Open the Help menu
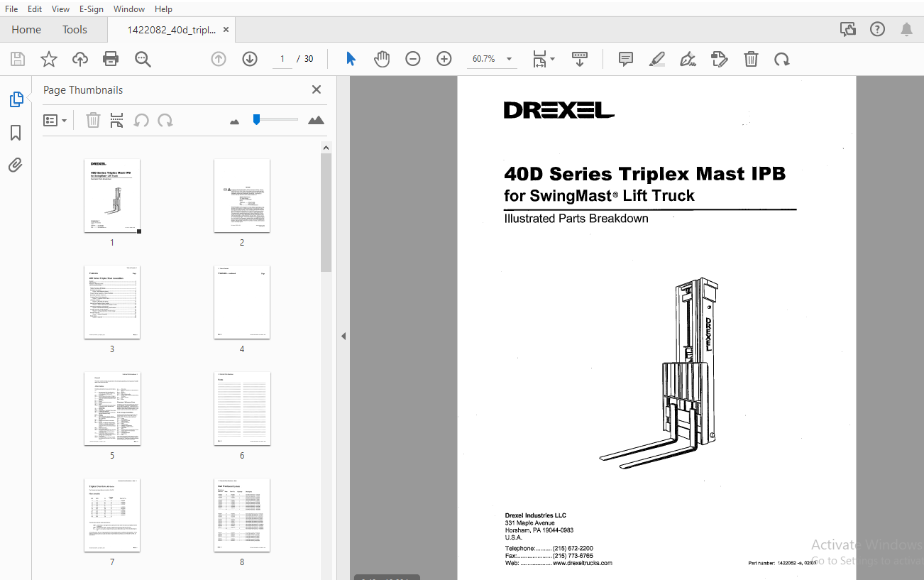 (x=163, y=9)
